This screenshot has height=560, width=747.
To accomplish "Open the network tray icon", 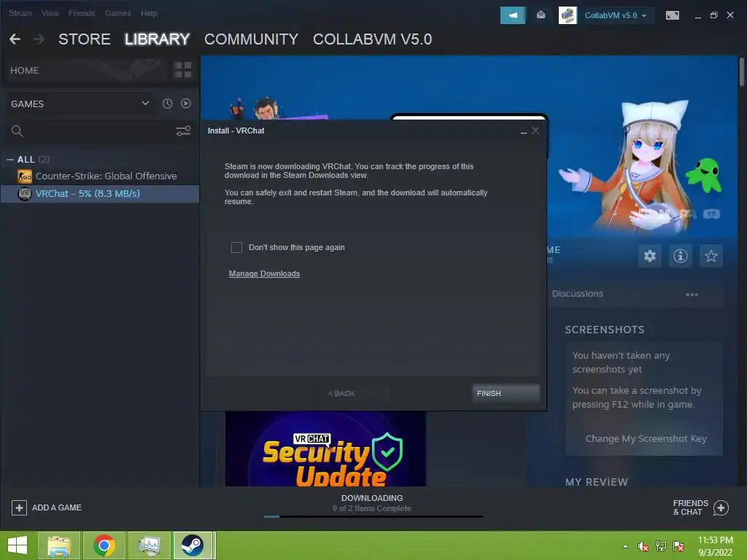I will [661, 546].
